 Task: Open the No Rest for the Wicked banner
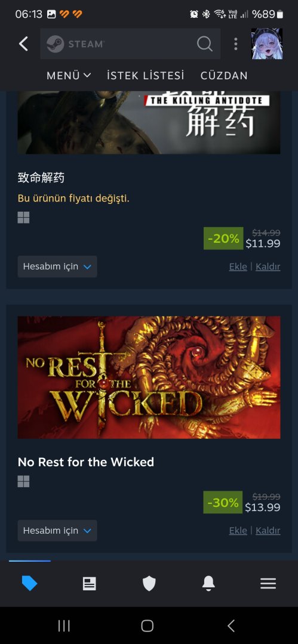[149, 377]
